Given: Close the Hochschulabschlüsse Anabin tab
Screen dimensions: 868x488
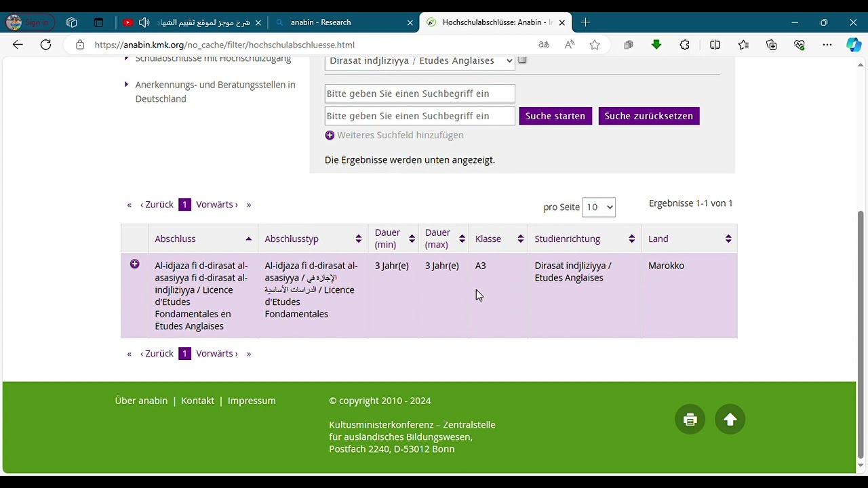Looking at the screenshot, I should [x=561, y=22].
